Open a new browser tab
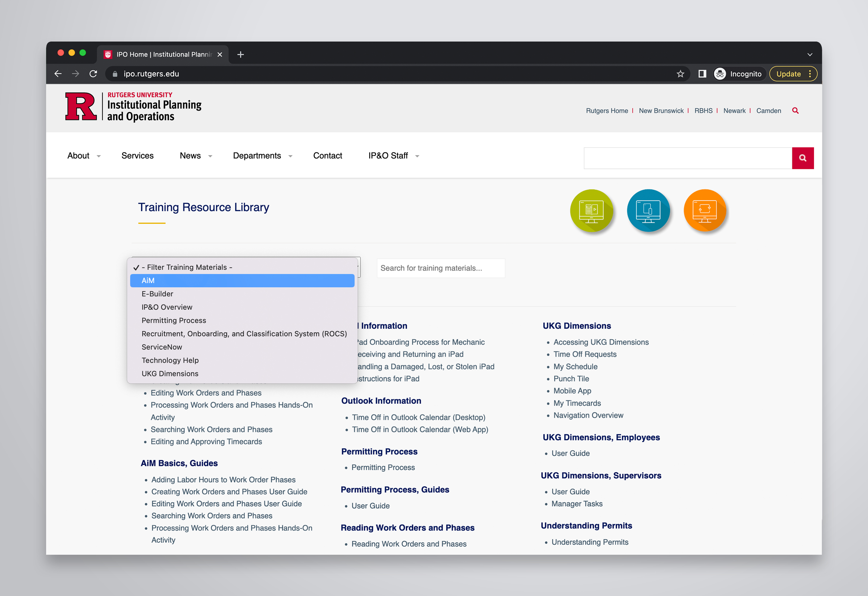The width and height of the screenshot is (868, 596). coord(241,55)
